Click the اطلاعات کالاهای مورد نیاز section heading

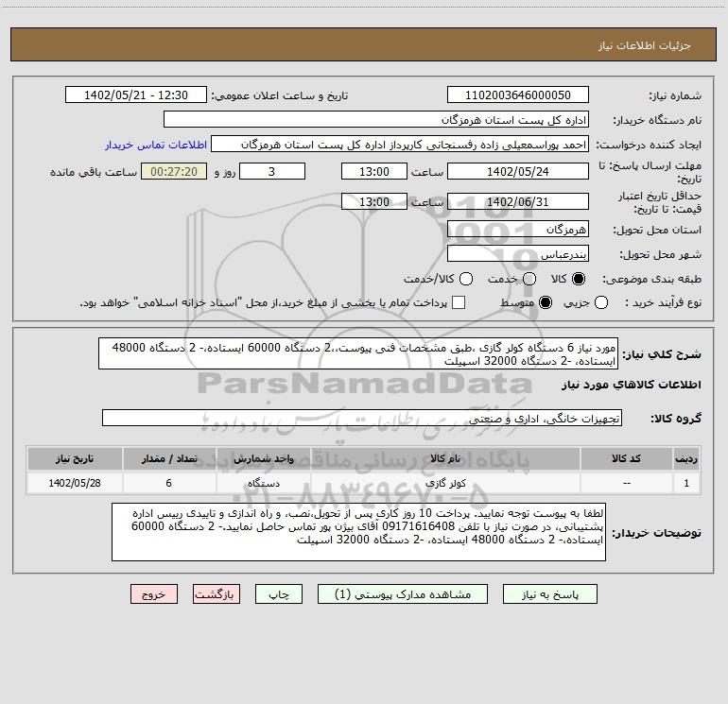point(631,385)
